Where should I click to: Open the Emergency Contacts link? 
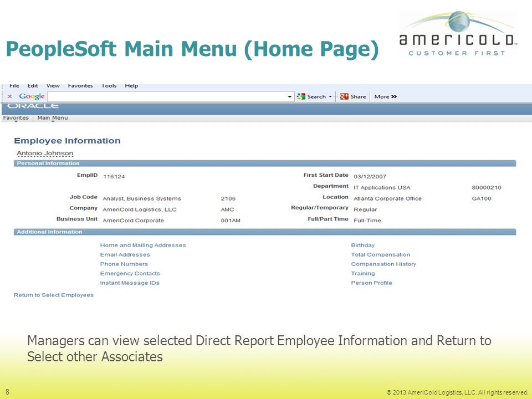pos(130,273)
